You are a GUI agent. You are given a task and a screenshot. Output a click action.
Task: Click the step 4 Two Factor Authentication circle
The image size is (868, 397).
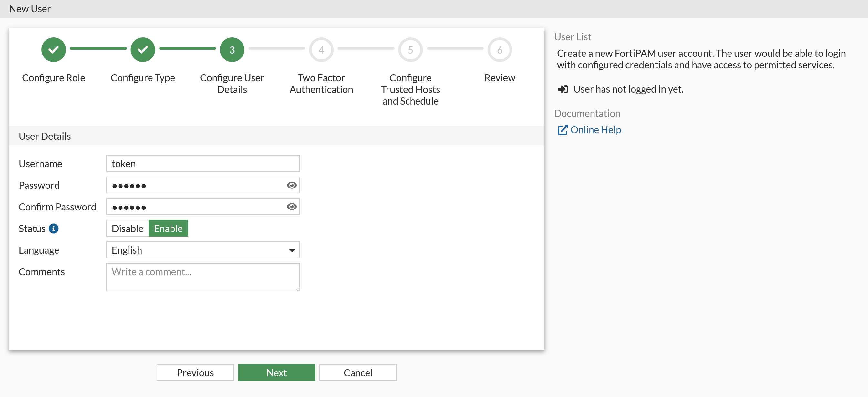point(321,49)
